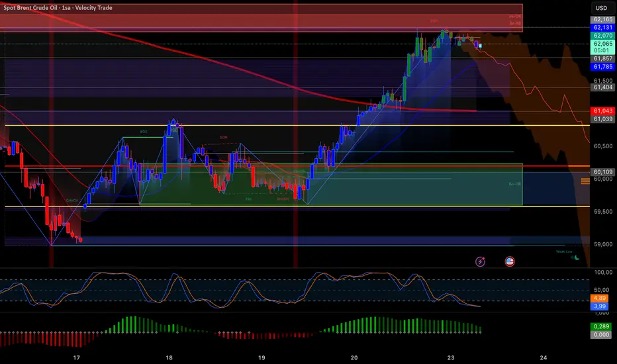The image size is (617, 364).
Task: Click the 62,070 green price label
Action: [602, 36]
